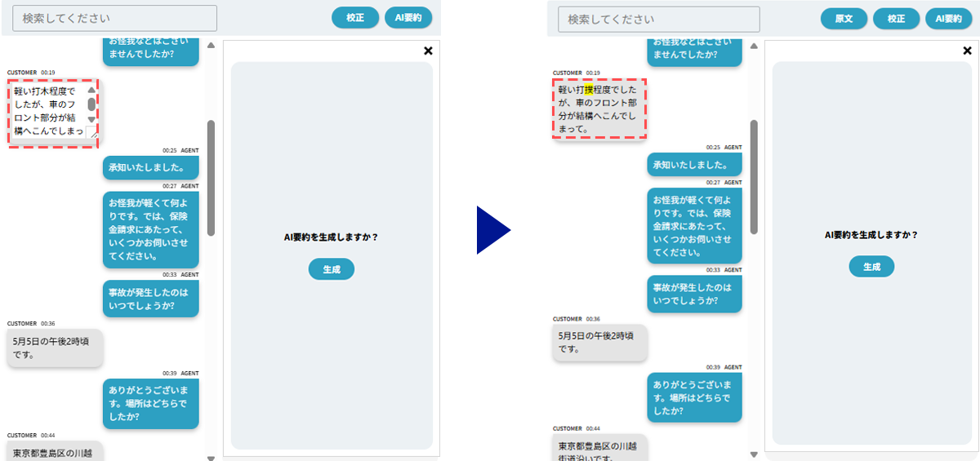The width and height of the screenshot is (980, 461).
Task: Click the left chat scrollbar's up arrow
Action: pyautogui.click(x=211, y=46)
